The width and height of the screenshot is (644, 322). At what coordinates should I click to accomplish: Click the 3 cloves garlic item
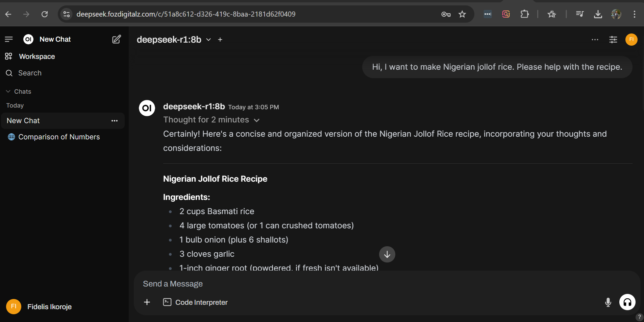[207, 254]
